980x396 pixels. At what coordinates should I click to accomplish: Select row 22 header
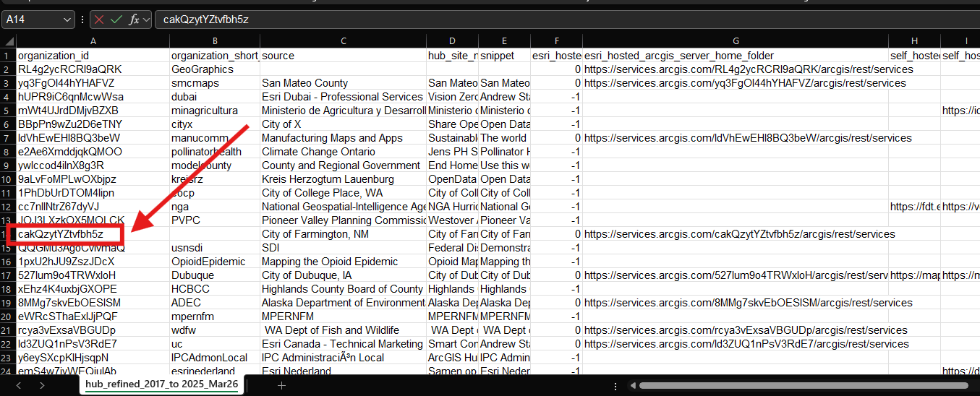coord(8,344)
